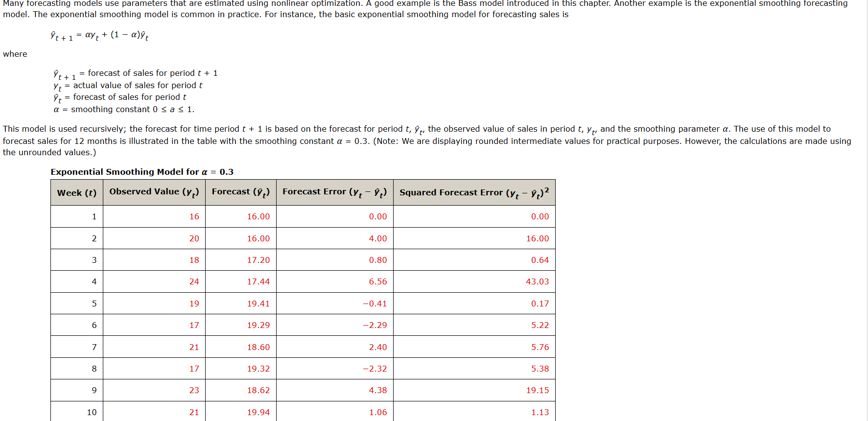Click forecast error 4.00 in week 2
The image size is (868, 421).
[x=378, y=238]
